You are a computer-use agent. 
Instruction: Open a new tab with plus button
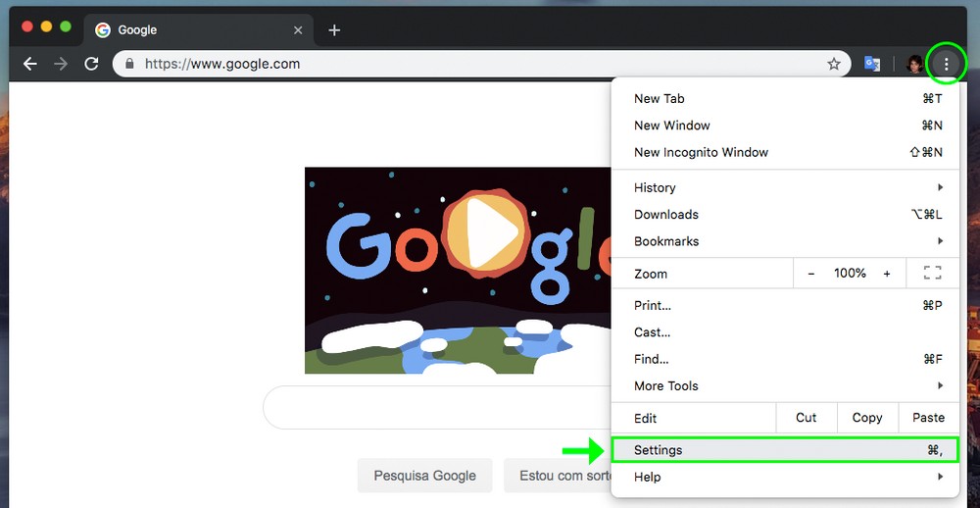coord(334,30)
